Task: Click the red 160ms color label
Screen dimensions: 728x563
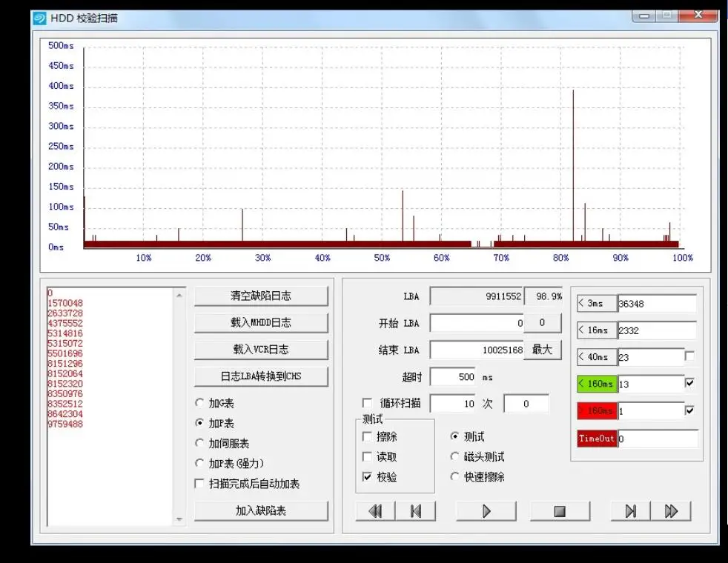Action: tap(597, 411)
